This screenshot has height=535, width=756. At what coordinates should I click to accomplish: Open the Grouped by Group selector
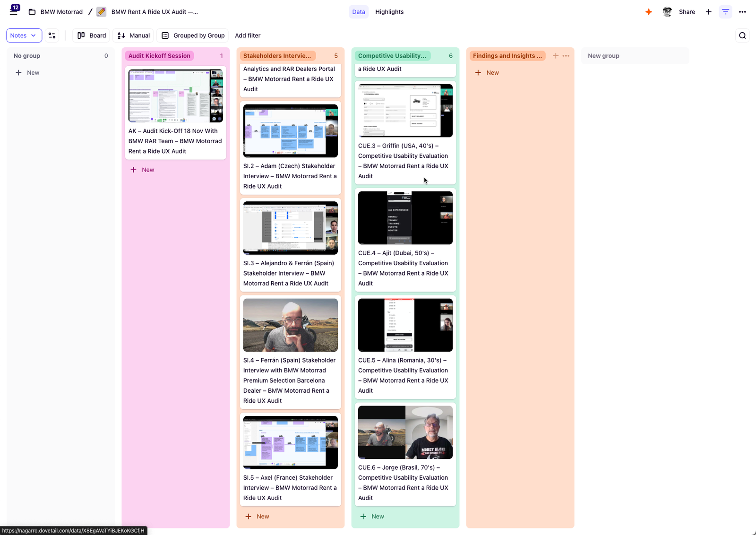coord(193,35)
